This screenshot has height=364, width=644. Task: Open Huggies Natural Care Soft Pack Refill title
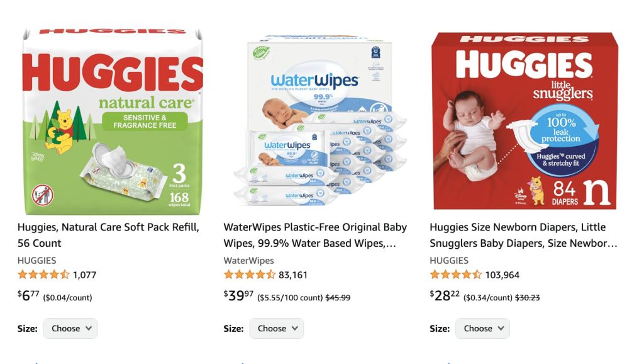(108, 235)
